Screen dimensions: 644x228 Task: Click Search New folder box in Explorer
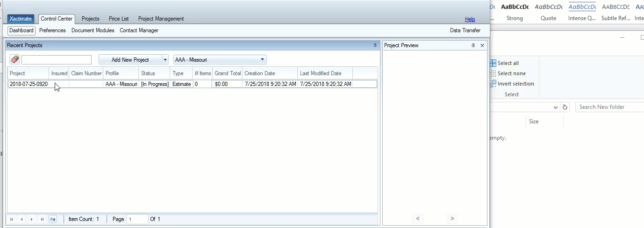609,107
